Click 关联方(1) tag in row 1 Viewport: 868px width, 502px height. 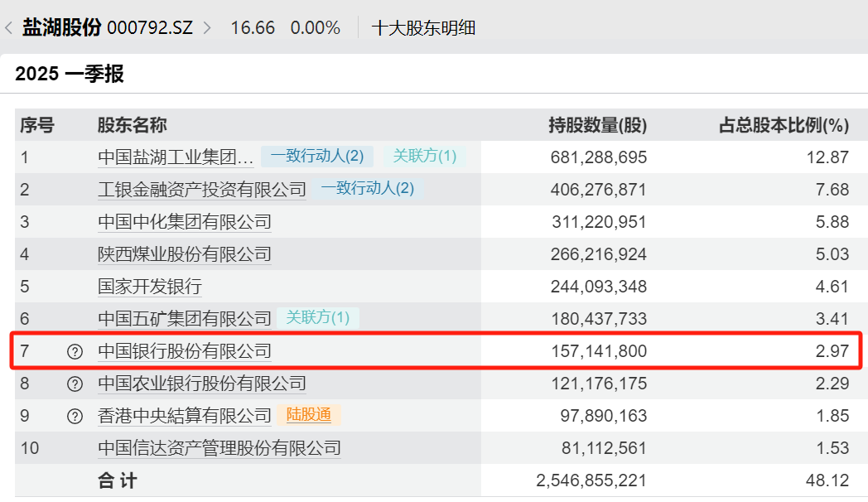click(425, 156)
